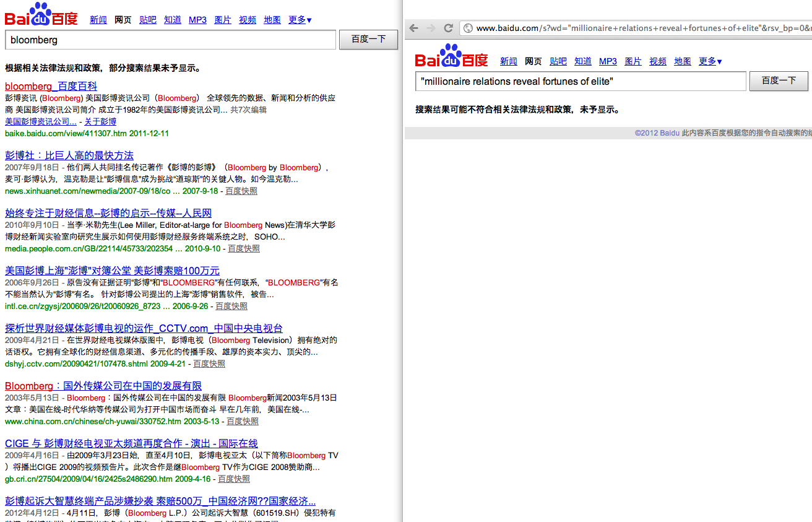
Task: Click 百度一下 button in left window
Action: (368, 39)
